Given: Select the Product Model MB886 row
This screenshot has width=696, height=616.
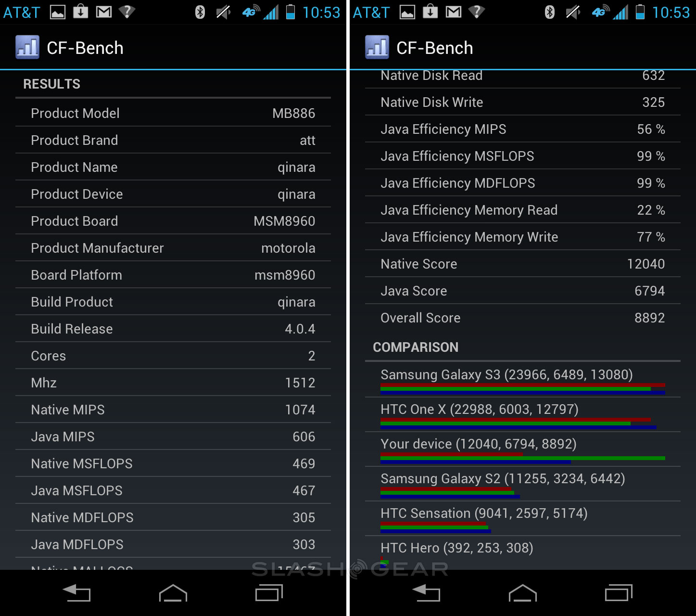Looking at the screenshot, I should pos(173,113).
